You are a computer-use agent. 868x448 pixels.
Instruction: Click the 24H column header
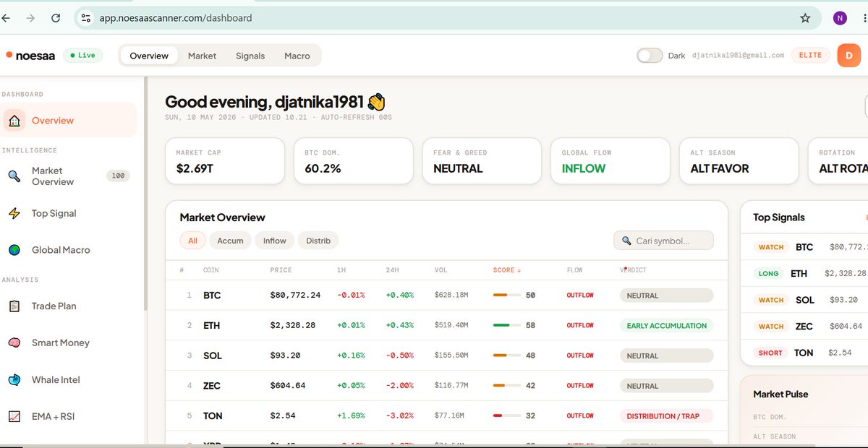click(393, 270)
